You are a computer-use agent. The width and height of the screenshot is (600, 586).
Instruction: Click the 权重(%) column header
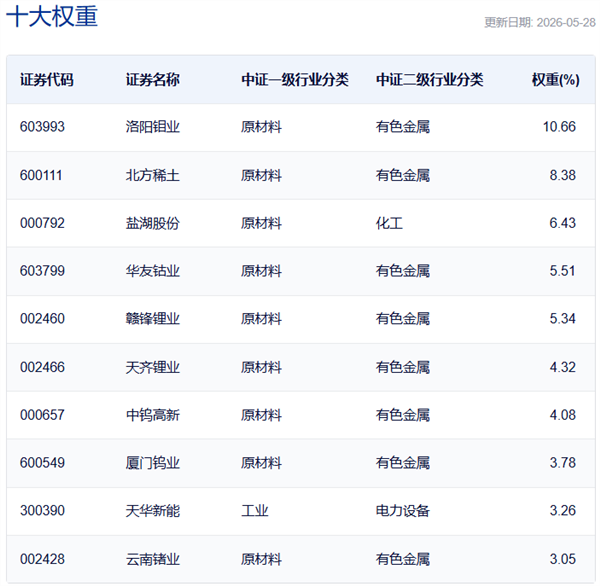(556, 80)
